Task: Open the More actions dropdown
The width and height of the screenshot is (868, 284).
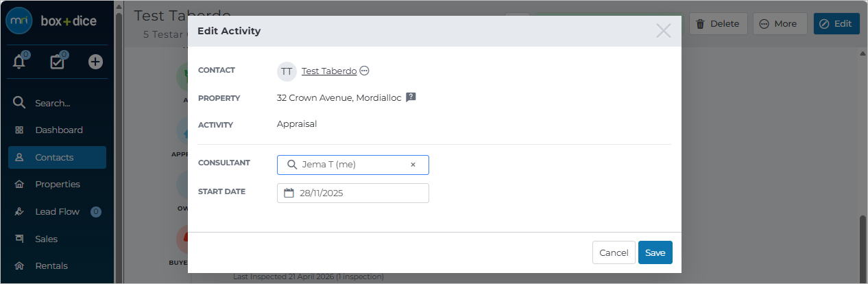Action: point(780,23)
